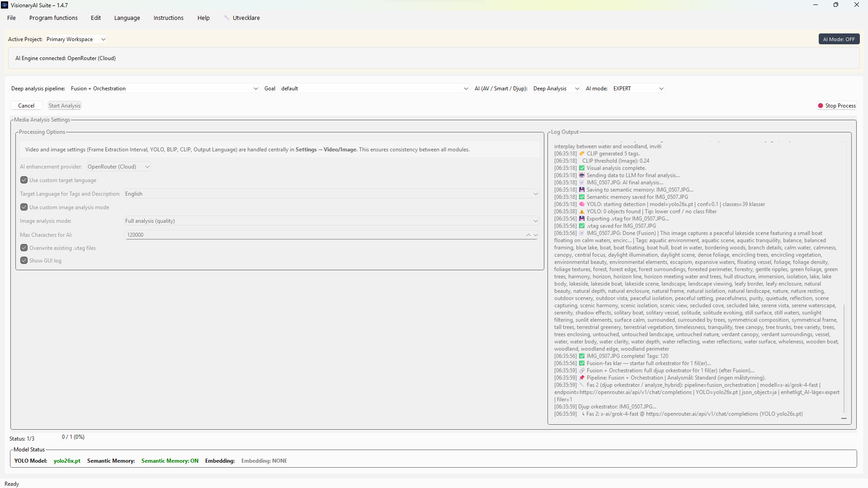868x488 pixels.
Task: Toggle the Overwrite existing .vtag files checkbox
Action: tap(24, 248)
